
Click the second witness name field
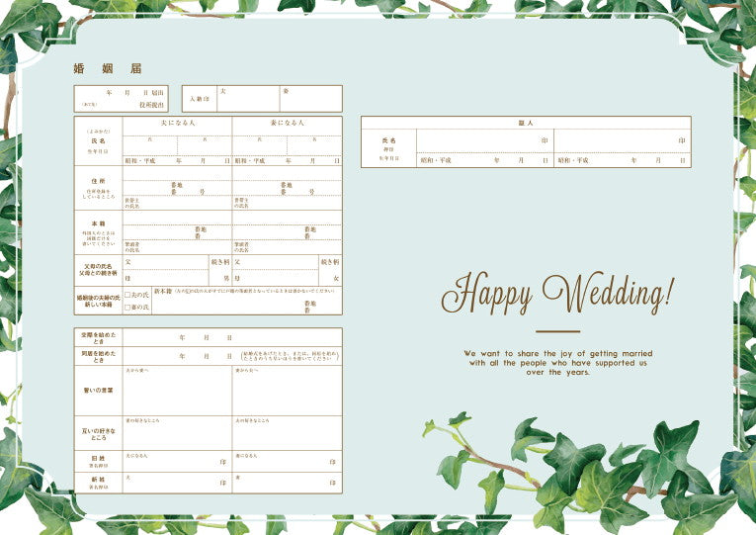pyautogui.click(x=623, y=141)
